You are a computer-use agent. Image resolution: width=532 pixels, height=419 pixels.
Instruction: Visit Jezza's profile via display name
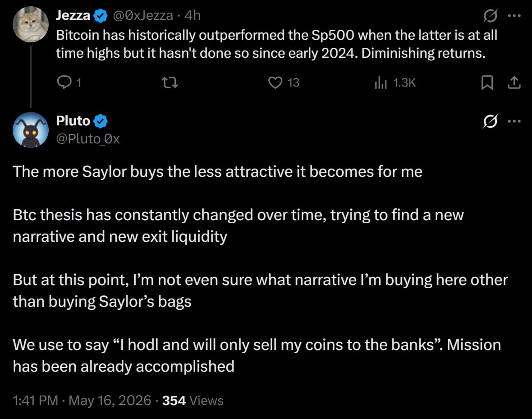pyautogui.click(x=73, y=15)
